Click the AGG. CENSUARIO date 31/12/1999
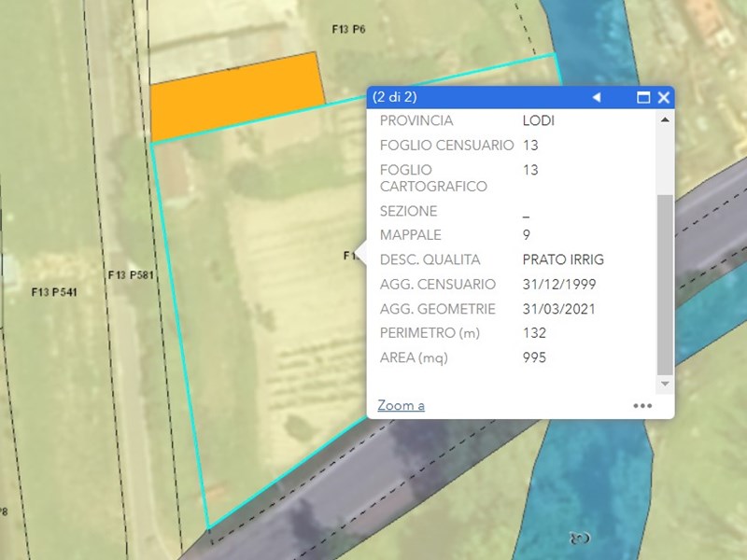Image resolution: width=747 pixels, height=560 pixels. coord(559,285)
